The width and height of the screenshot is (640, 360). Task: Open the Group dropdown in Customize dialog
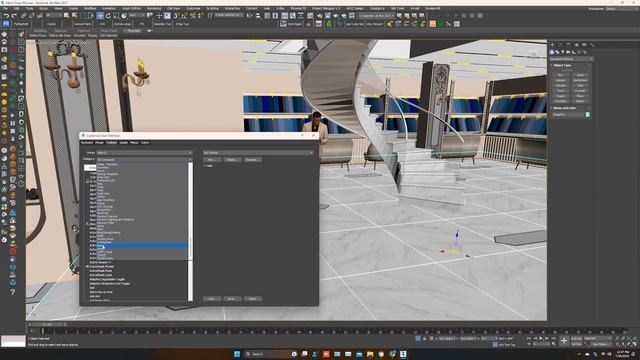[x=144, y=153]
